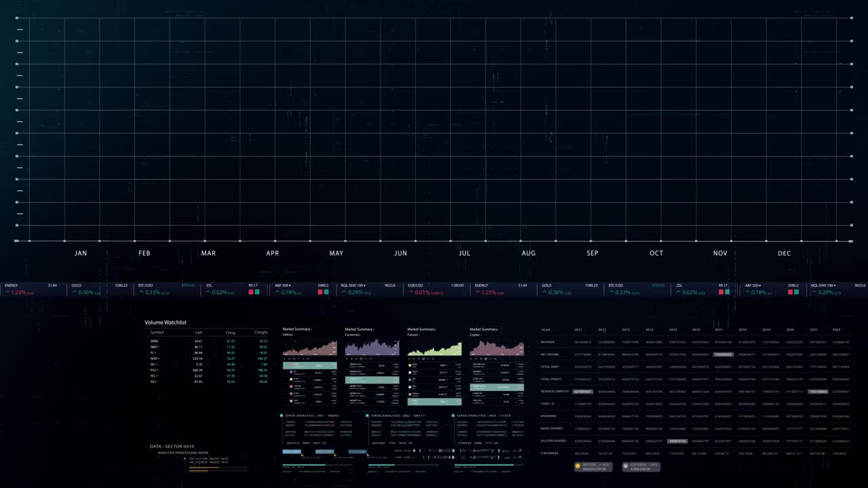Click highlighted NET INCOME cell for 2017

click(x=723, y=354)
